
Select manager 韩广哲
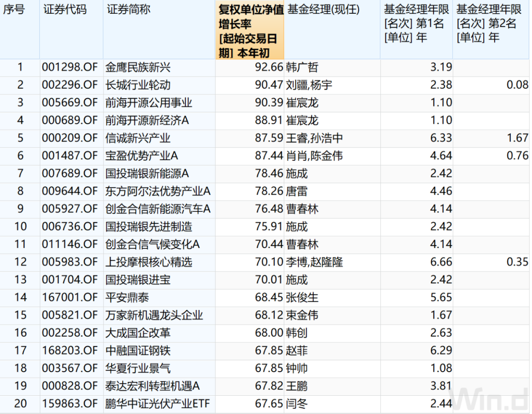pyautogui.click(x=302, y=67)
